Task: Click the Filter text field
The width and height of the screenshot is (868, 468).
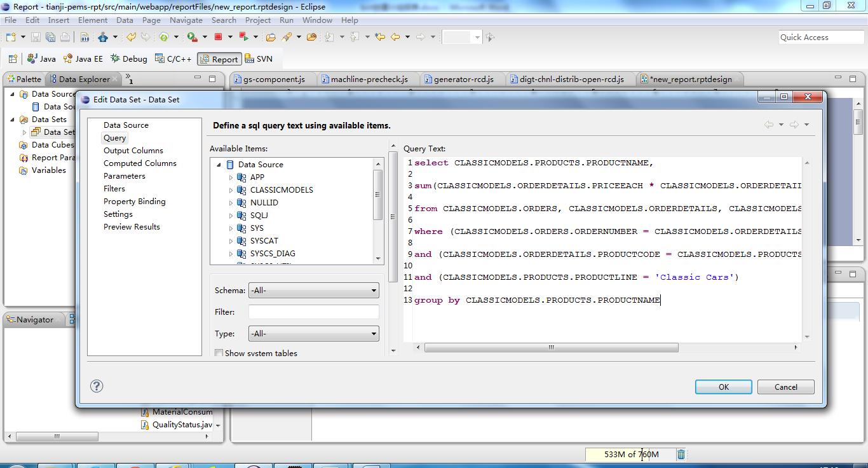Action: (x=314, y=312)
